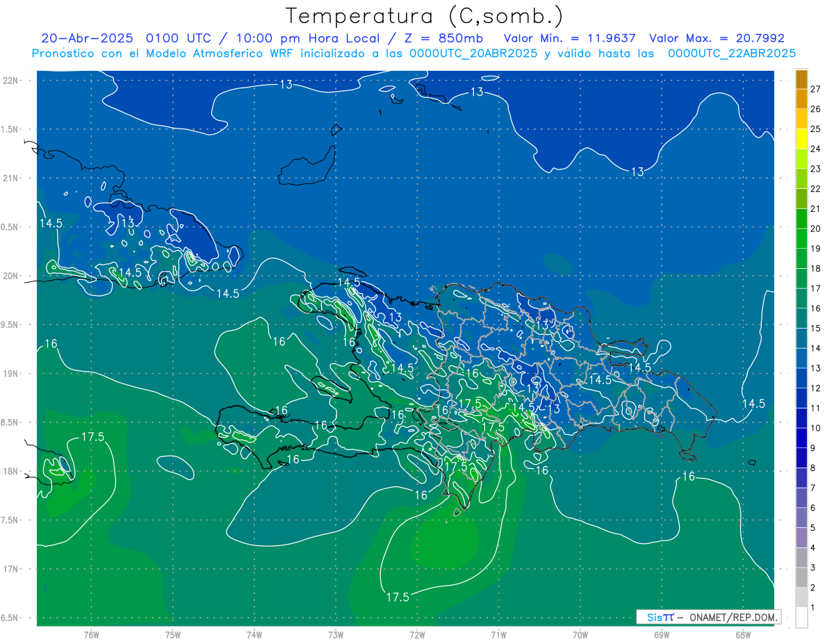
Task: Click the 68W longitude label
Action: tap(743, 634)
